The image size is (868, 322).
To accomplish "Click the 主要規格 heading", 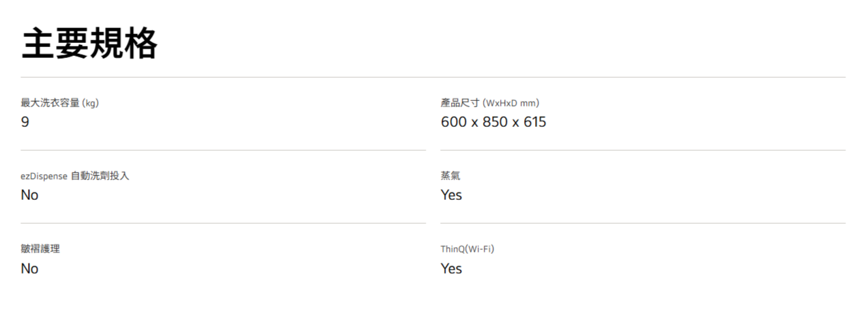I will (89, 43).
